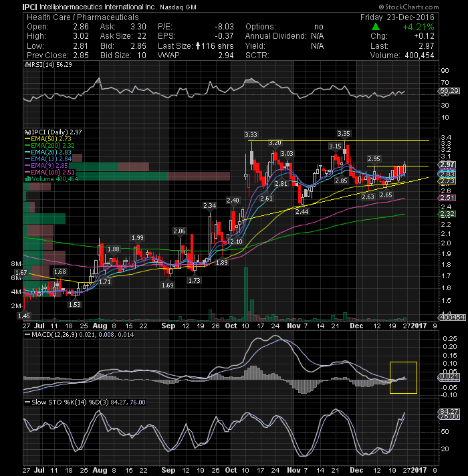
Task: Click the 0.021 MACD axis tag
Action: (x=449, y=377)
